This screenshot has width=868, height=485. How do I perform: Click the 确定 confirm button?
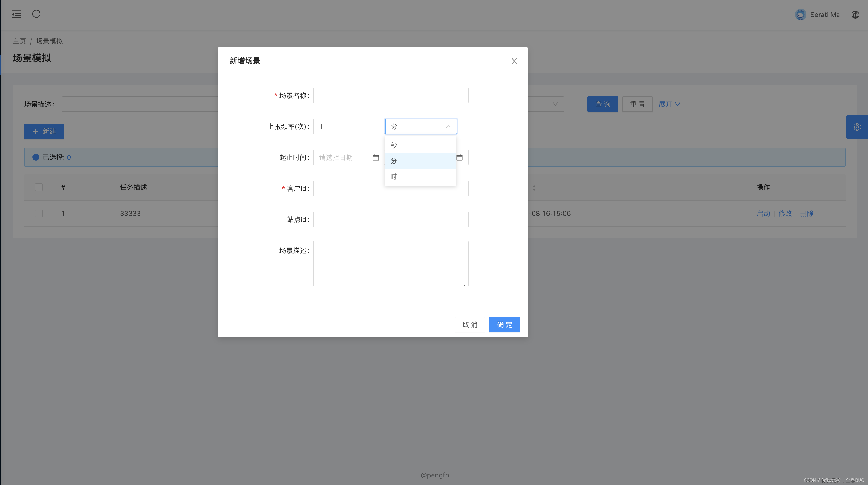pos(504,325)
